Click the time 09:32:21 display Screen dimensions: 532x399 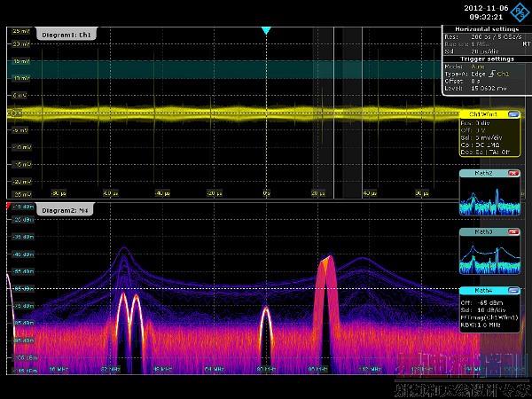pyautogui.click(x=486, y=17)
